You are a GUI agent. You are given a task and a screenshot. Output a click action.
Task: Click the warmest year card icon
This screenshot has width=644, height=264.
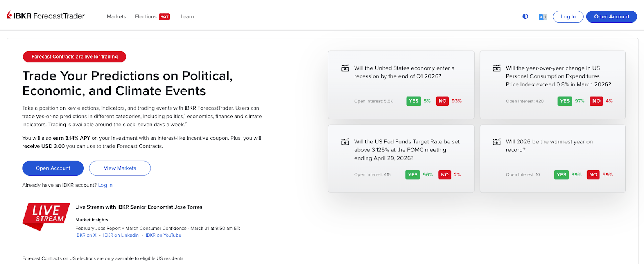click(497, 142)
